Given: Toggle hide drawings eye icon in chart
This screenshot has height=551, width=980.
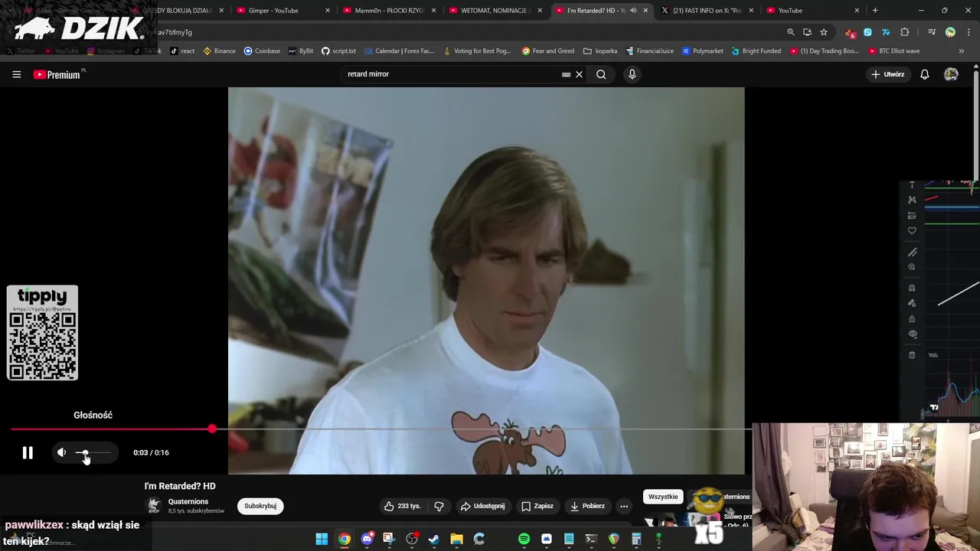Looking at the screenshot, I should tap(912, 334).
